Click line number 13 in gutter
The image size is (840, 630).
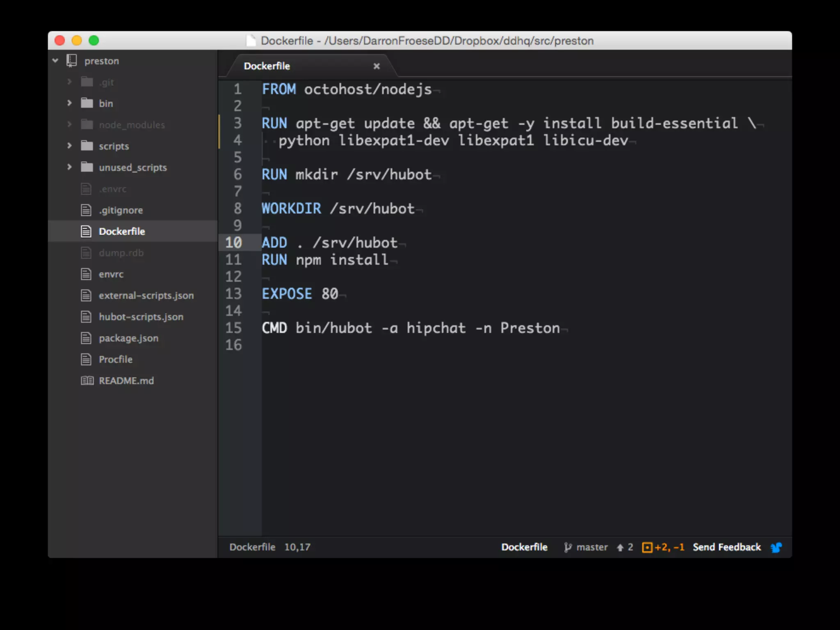click(233, 294)
